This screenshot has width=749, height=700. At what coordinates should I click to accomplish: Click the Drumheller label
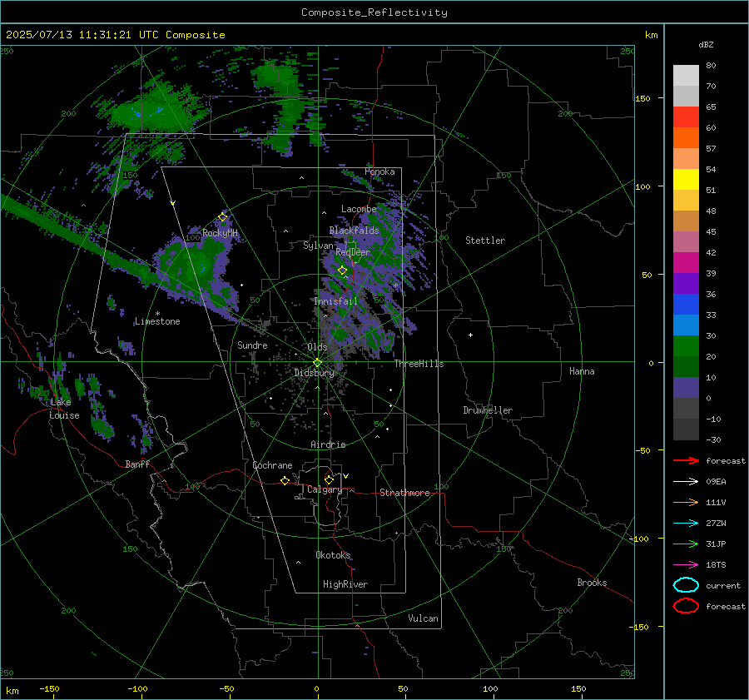pos(488,410)
